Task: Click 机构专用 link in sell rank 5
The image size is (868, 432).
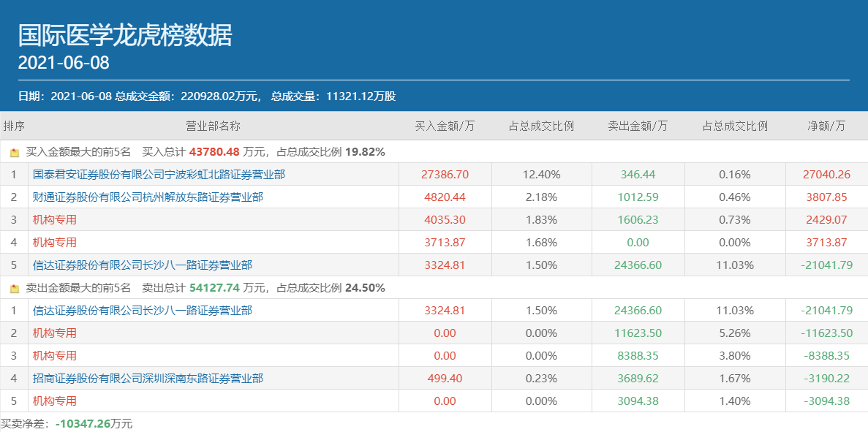Action: [x=55, y=401]
